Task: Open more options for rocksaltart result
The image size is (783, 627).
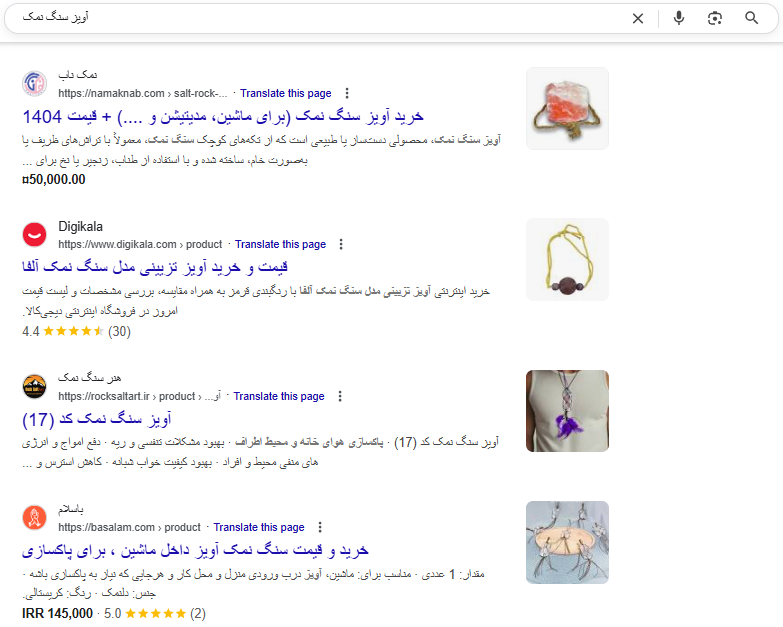Action: (340, 396)
